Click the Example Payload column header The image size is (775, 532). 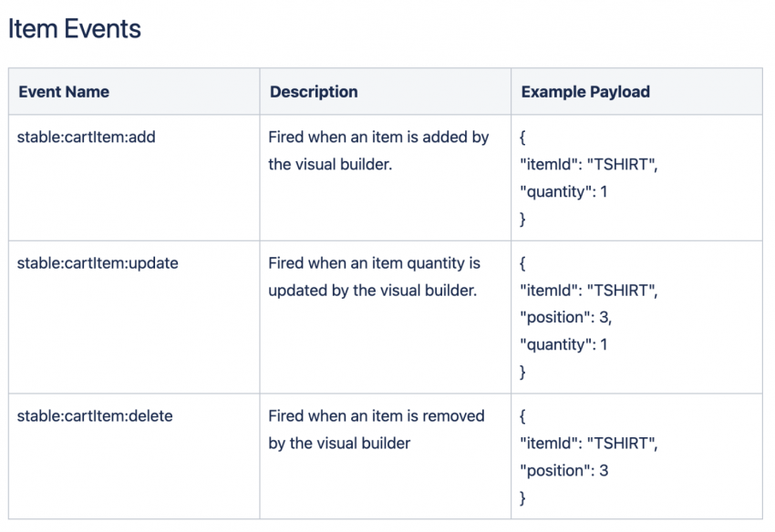[585, 92]
